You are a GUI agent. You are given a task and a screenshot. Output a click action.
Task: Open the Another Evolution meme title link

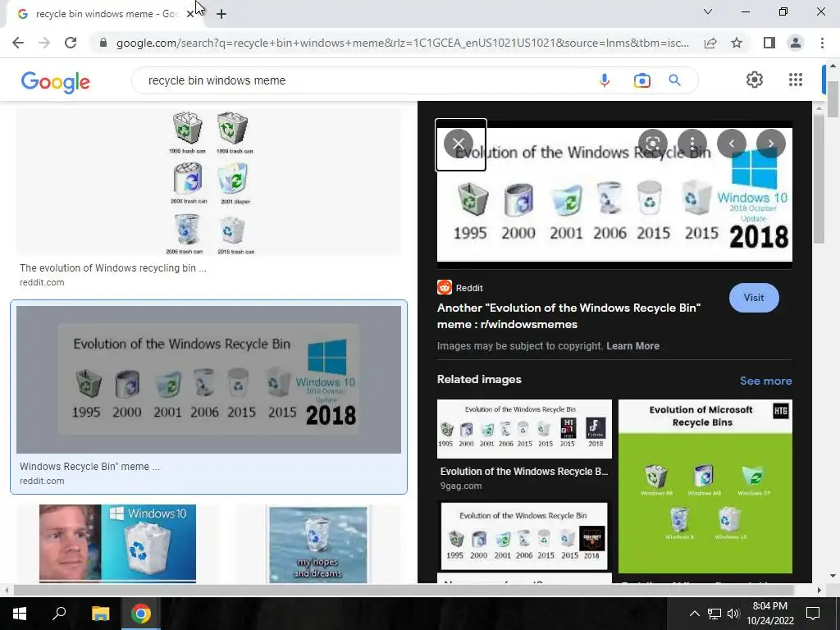[x=568, y=316]
